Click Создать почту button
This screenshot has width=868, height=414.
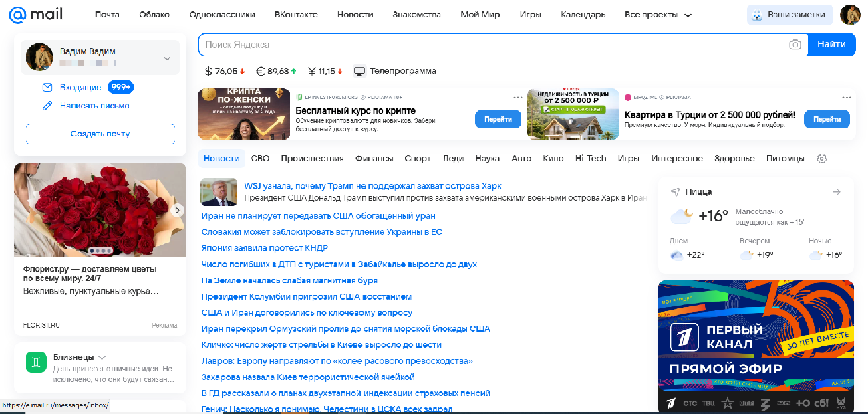coord(100,134)
